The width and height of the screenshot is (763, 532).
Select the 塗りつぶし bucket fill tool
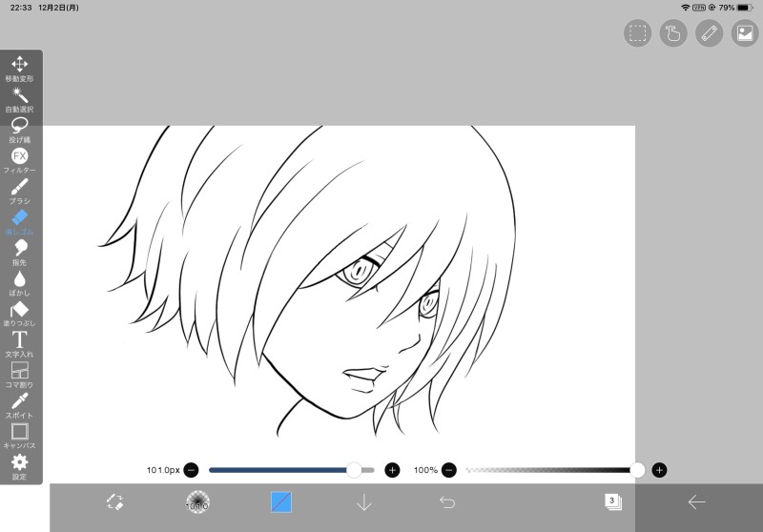point(19,314)
